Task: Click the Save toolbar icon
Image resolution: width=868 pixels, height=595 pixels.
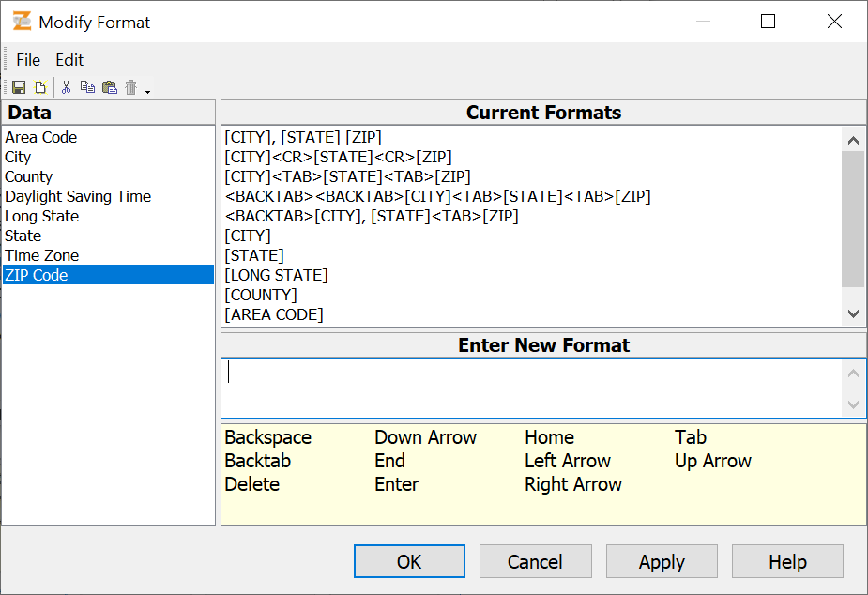Action: click(18, 86)
